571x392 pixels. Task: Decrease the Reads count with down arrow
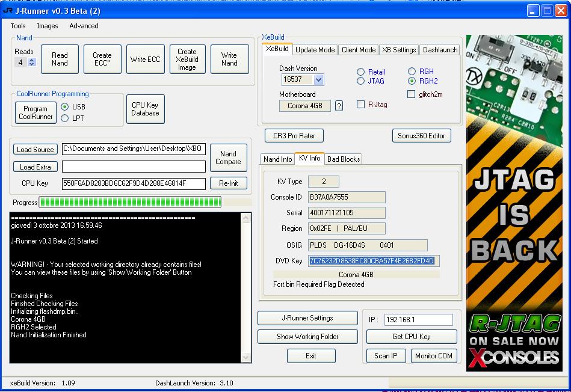(32, 64)
